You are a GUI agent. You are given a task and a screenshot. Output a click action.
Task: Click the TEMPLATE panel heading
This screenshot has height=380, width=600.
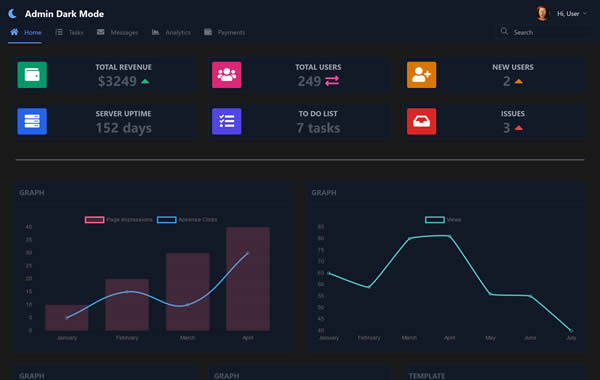[x=427, y=376]
